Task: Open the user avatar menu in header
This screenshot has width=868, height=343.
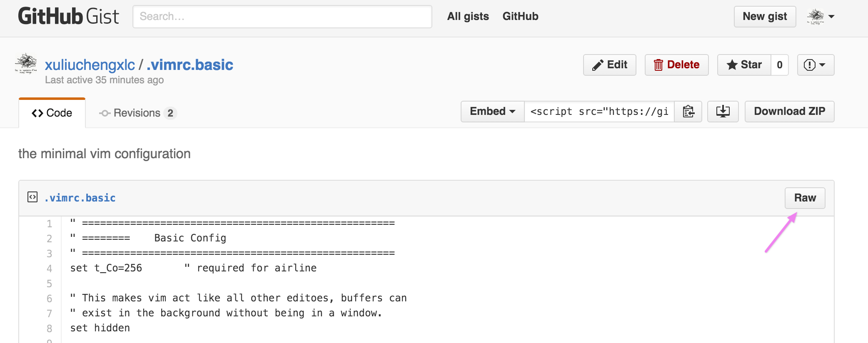Action: (x=821, y=17)
